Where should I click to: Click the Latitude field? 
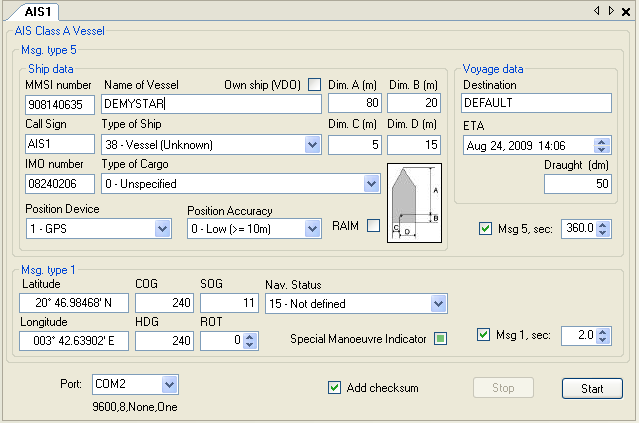point(74,303)
